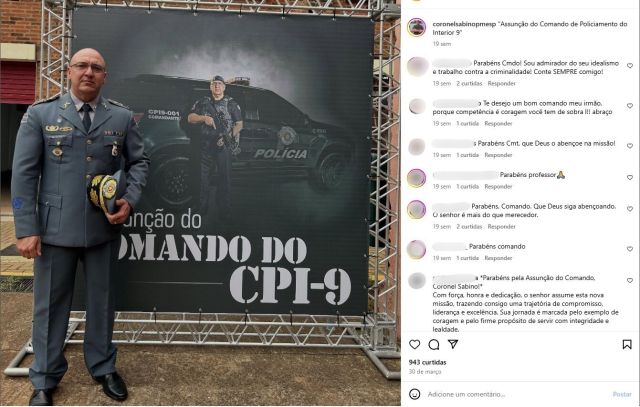The height and width of the screenshot is (407, 640).
Task: Like the 'Coronel Sabino' long comment heart
Action: 630,280
